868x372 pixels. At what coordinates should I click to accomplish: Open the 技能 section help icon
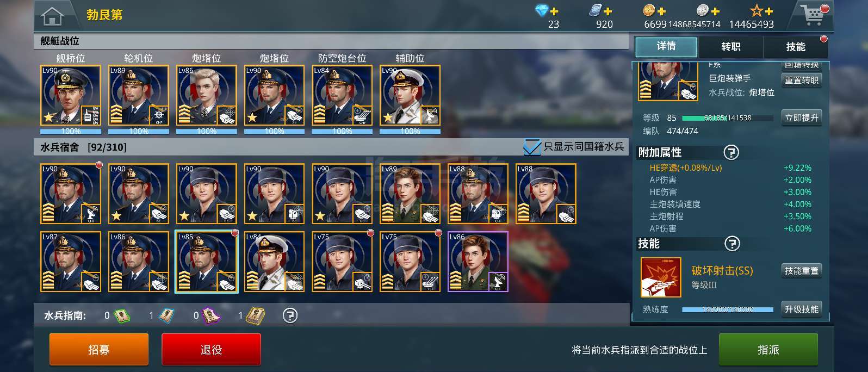pos(733,244)
